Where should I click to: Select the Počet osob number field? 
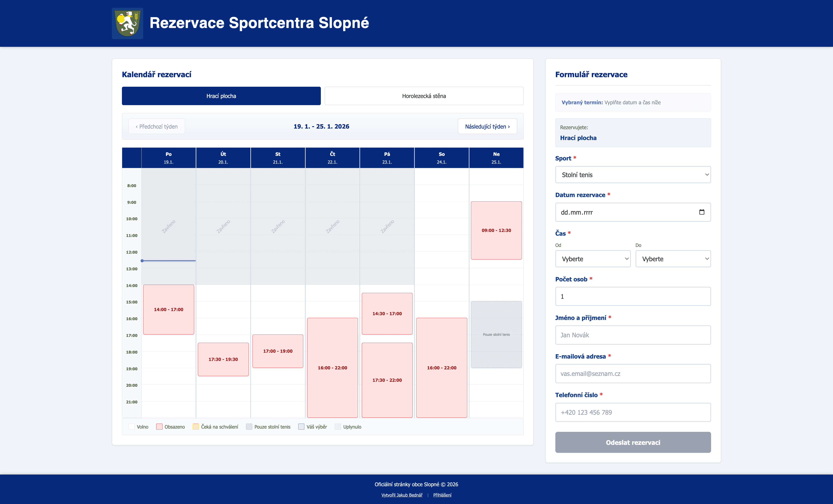(633, 296)
